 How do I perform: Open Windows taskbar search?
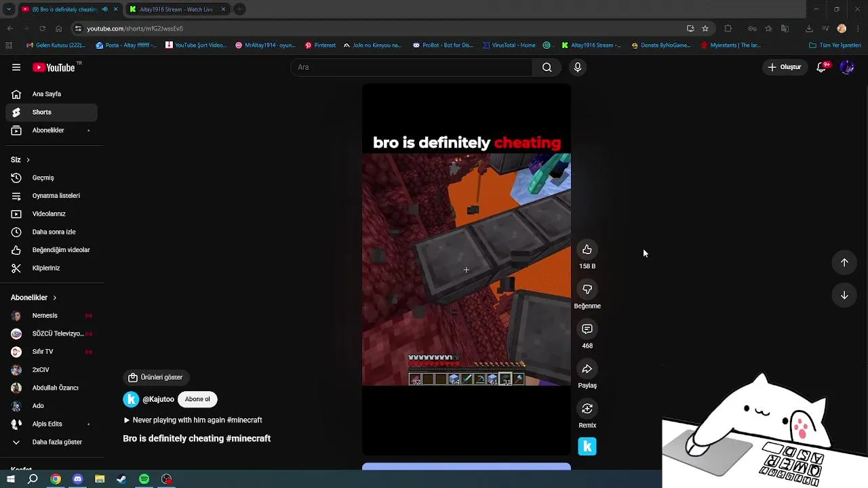pyautogui.click(x=33, y=479)
